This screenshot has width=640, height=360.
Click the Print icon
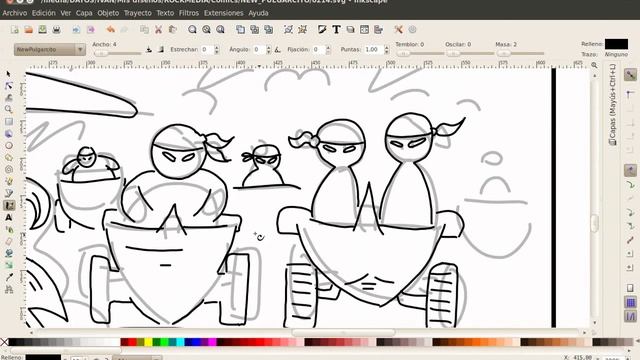[56, 29]
